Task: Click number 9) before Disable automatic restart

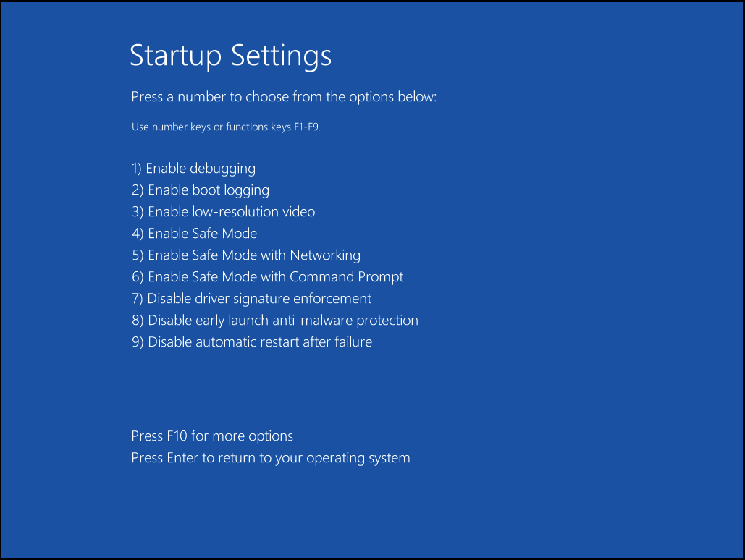Action: point(138,342)
